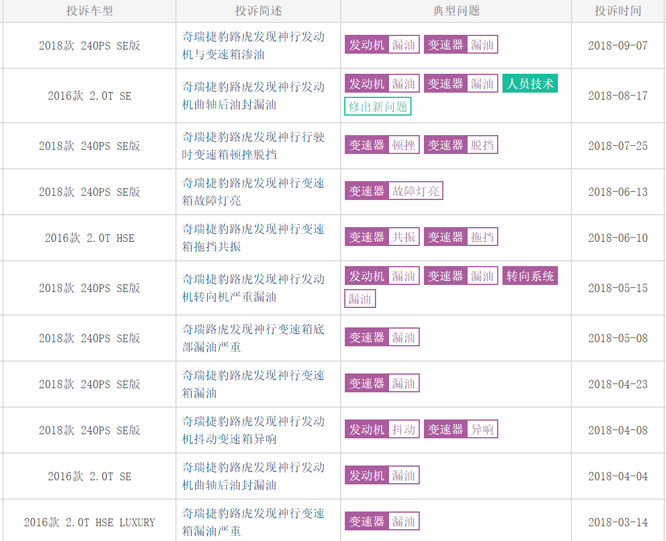The width and height of the screenshot is (666, 541).
Task: Click 变速器 漏油 tag in 2018-09-07 row
Action: click(x=461, y=45)
